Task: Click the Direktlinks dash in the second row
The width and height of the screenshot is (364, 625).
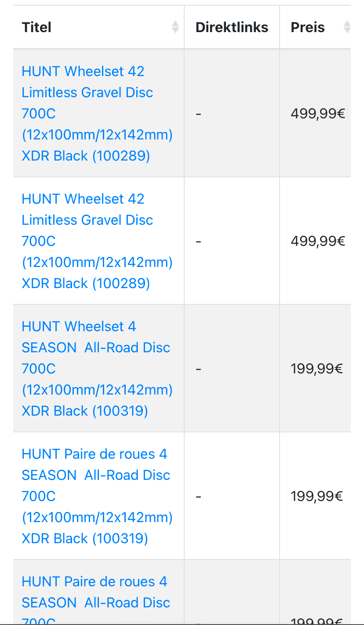Action: pos(199,241)
